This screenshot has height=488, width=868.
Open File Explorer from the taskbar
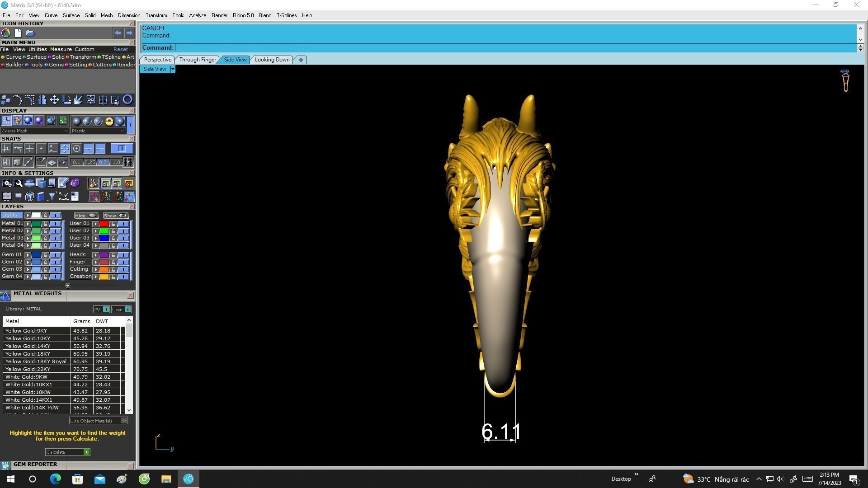point(166,479)
